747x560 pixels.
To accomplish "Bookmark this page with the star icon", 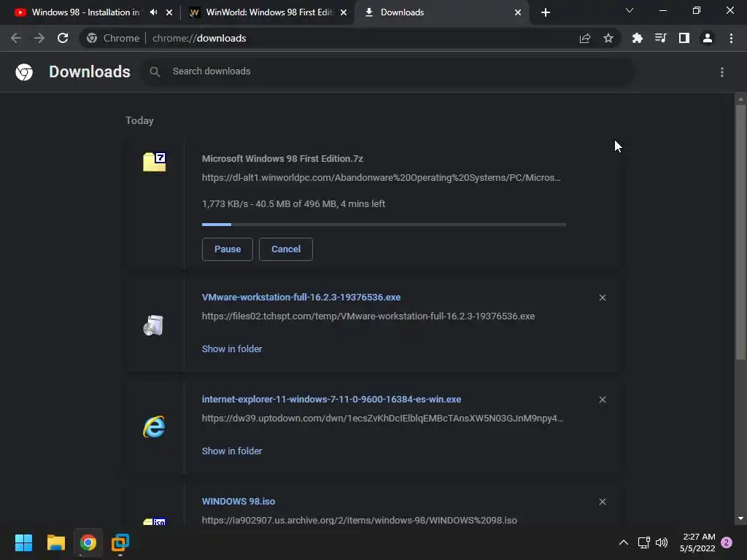I will tap(608, 38).
